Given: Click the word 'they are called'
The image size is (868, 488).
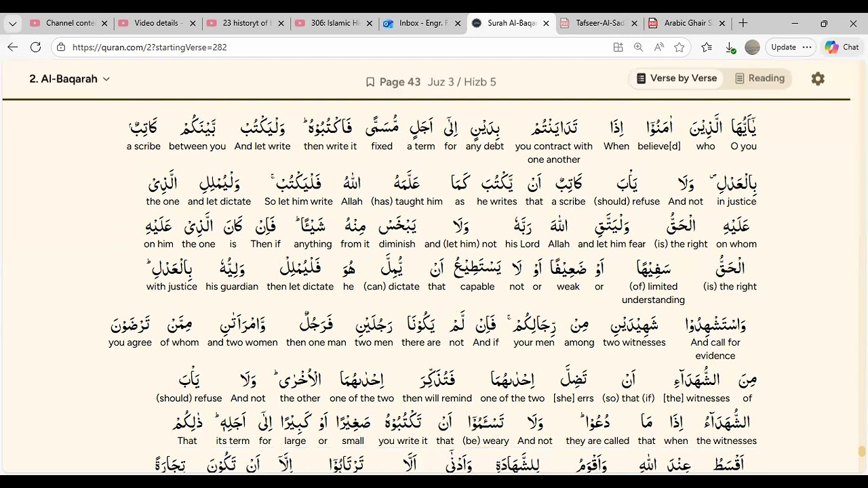Looking at the screenshot, I should coord(597,441).
